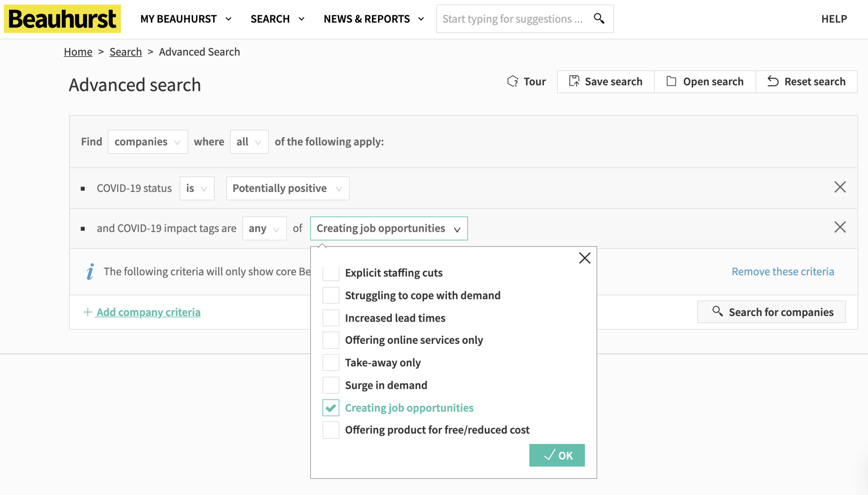The height and width of the screenshot is (495, 868).
Task: Open the MY BEAUHURST menu
Action: pos(185,19)
